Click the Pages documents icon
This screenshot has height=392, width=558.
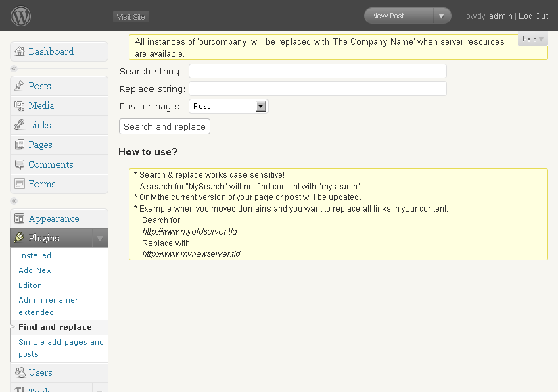point(19,145)
